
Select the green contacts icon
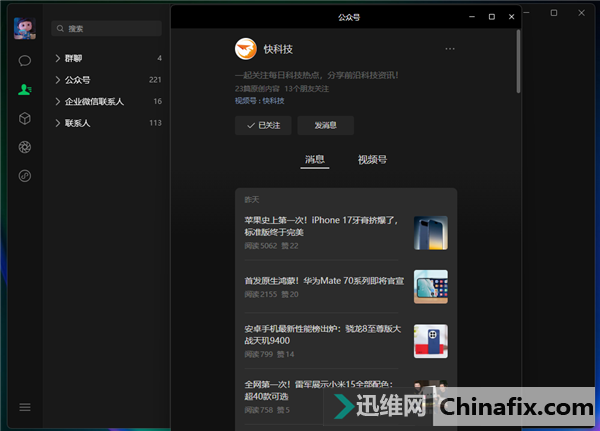click(x=25, y=90)
